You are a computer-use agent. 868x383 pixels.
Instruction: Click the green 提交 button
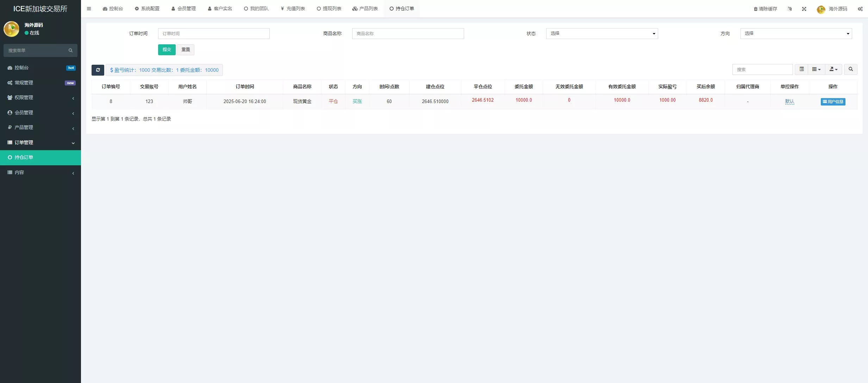click(x=167, y=50)
